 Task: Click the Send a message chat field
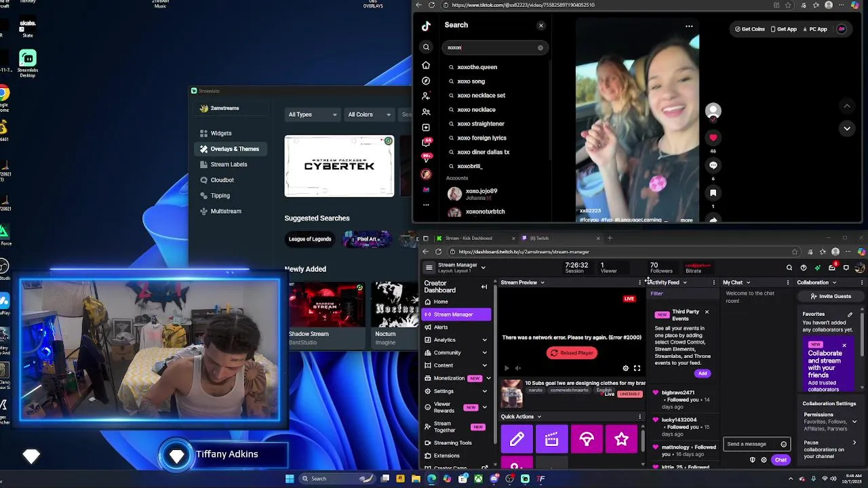tap(756, 445)
